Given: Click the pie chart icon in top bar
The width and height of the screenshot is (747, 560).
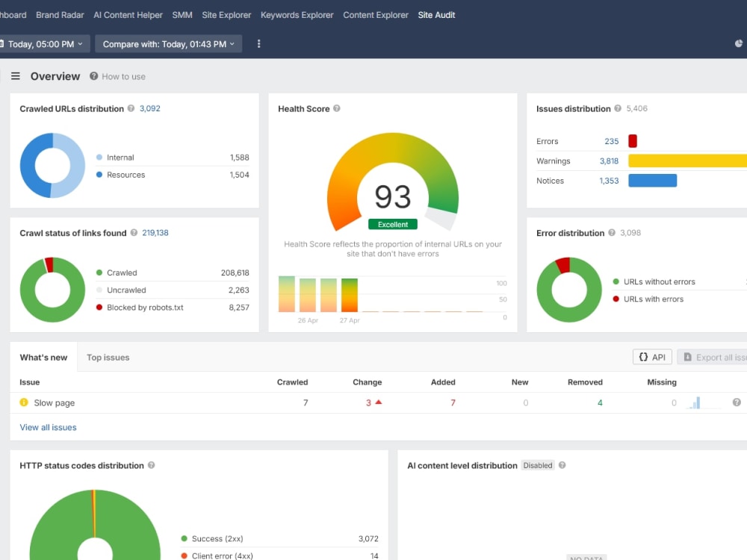Looking at the screenshot, I should (x=739, y=44).
